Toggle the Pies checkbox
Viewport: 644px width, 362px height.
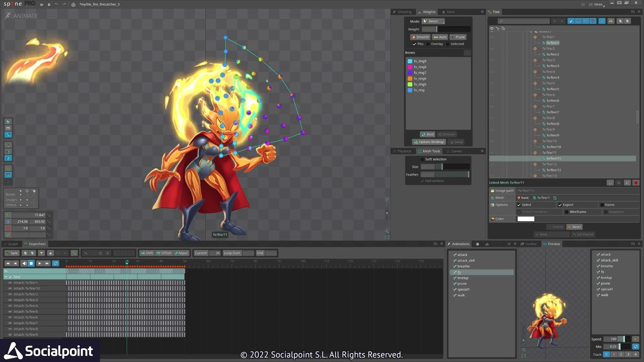(x=415, y=44)
